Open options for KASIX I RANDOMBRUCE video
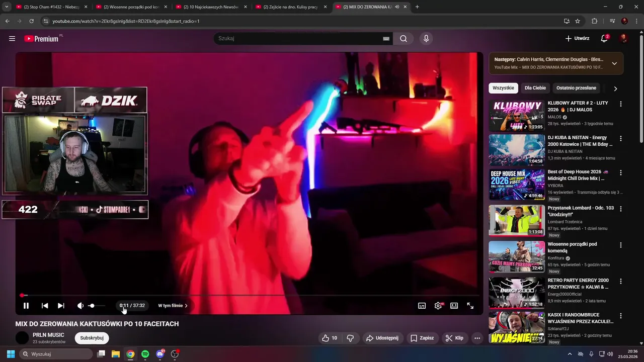The image size is (644, 362). pos(620,316)
